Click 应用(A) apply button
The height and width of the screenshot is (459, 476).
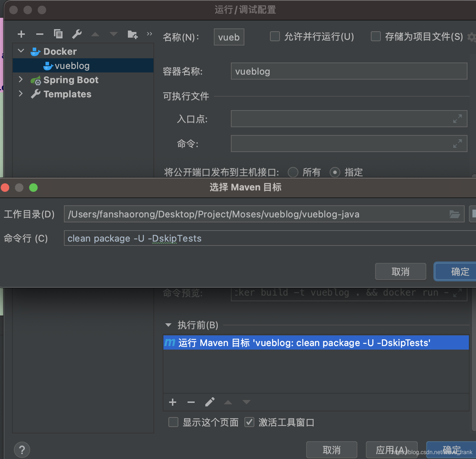click(391, 450)
